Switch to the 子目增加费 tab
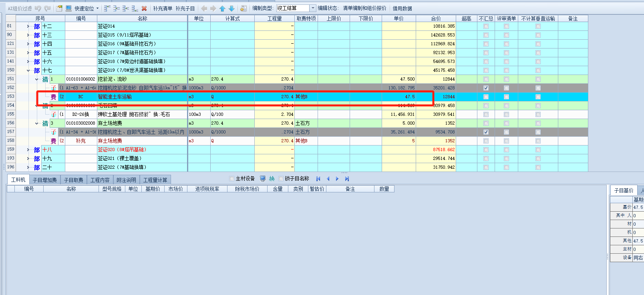The height and width of the screenshot is (295, 644). point(45,180)
